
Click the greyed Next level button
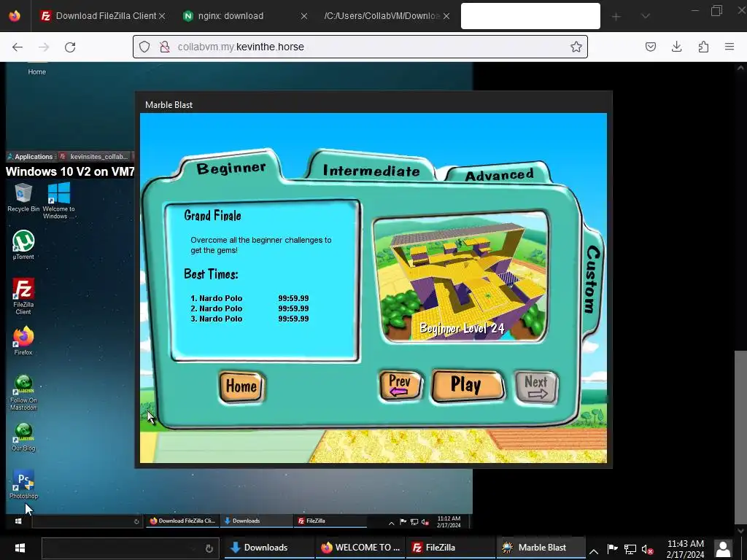pyautogui.click(x=536, y=387)
